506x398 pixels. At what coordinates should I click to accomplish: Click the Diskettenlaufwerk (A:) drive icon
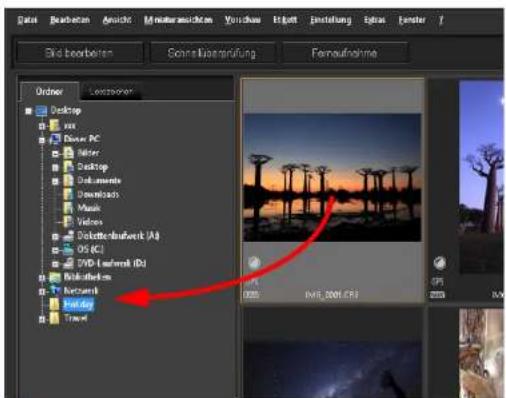click(68, 236)
